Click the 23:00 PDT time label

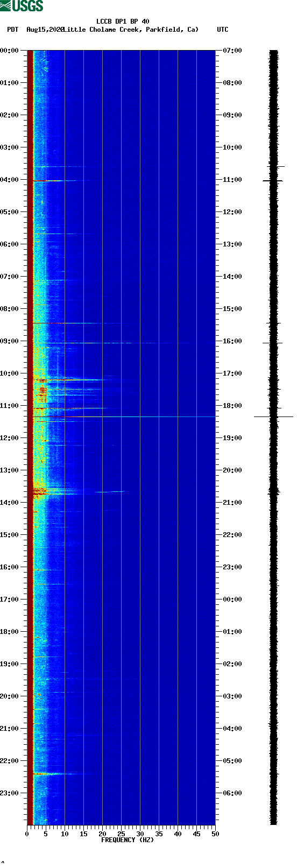pyautogui.click(x=10, y=793)
